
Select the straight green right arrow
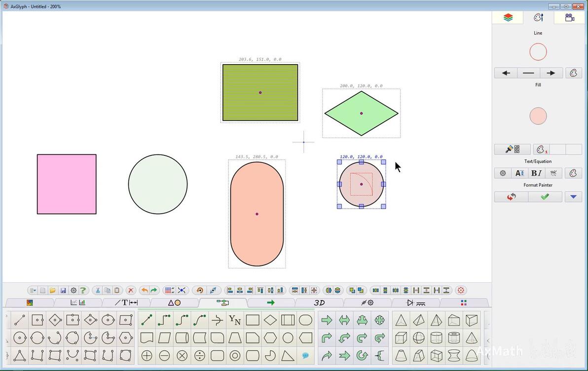click(x=327, y=320)
